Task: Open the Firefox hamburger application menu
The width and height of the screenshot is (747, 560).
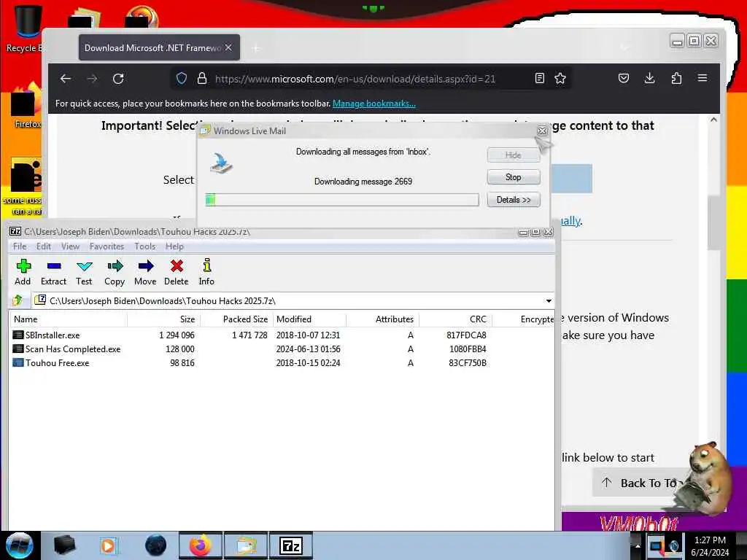Action: (703, 78)
